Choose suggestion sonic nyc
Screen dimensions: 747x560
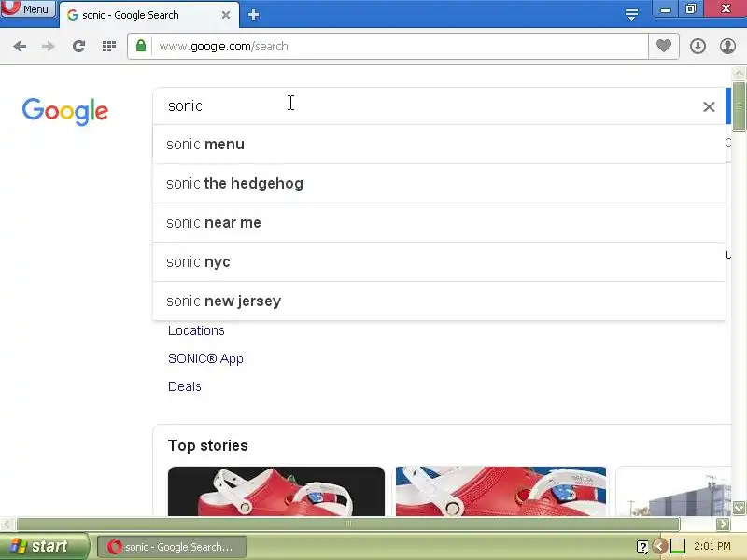(x=439, y=262)
